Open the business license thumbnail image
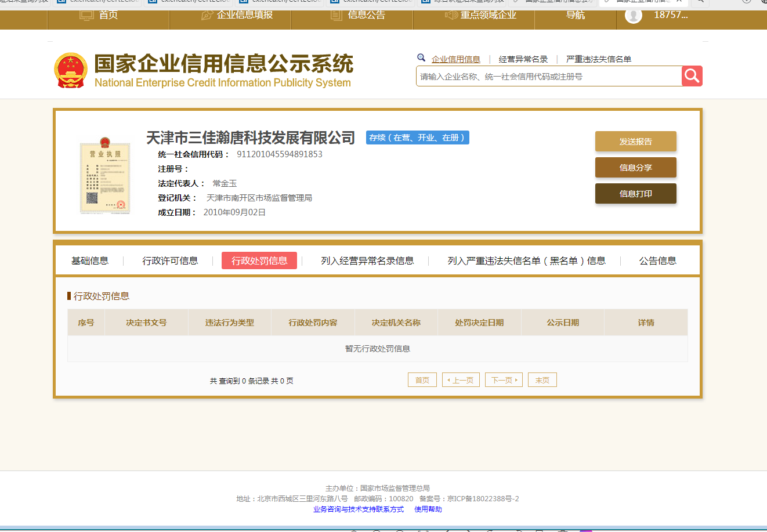 point(105,176)
